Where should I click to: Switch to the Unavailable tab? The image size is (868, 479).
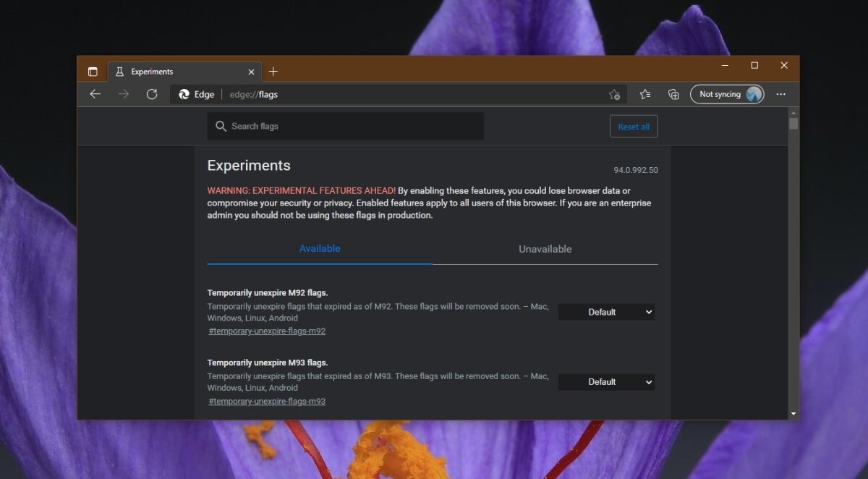pos(545,248)
